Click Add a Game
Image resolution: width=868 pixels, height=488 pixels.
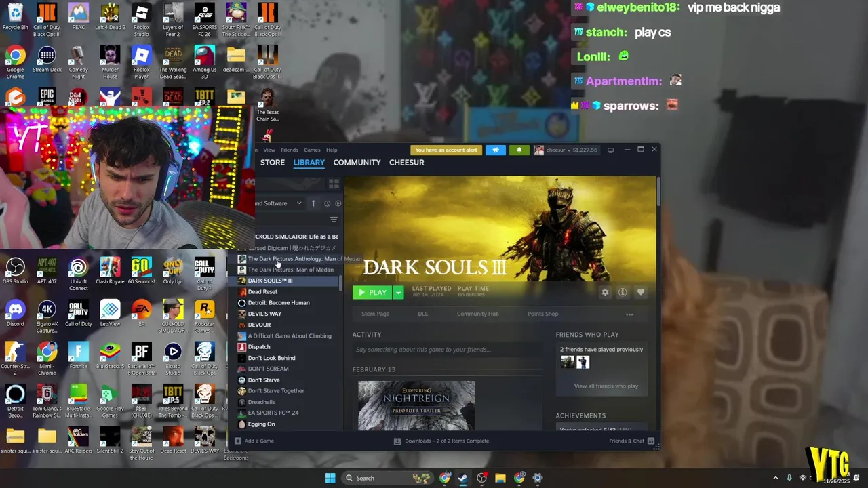[x=254, y=441]
